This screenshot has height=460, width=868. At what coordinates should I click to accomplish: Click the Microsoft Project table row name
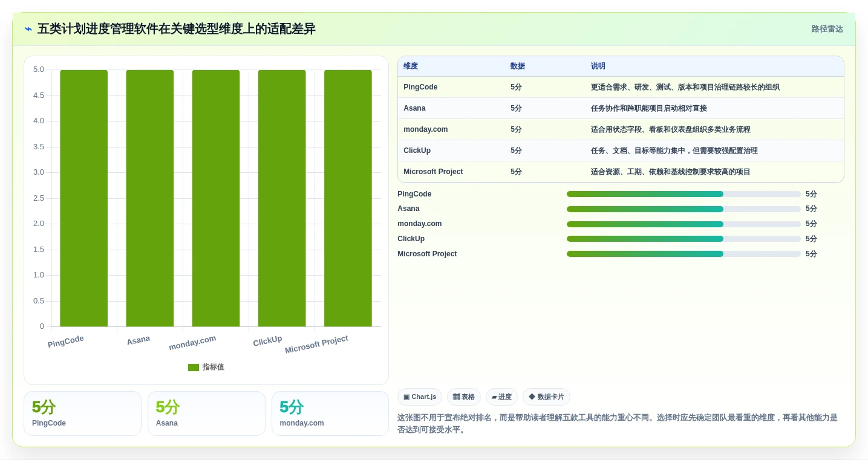tap(433, 172)
